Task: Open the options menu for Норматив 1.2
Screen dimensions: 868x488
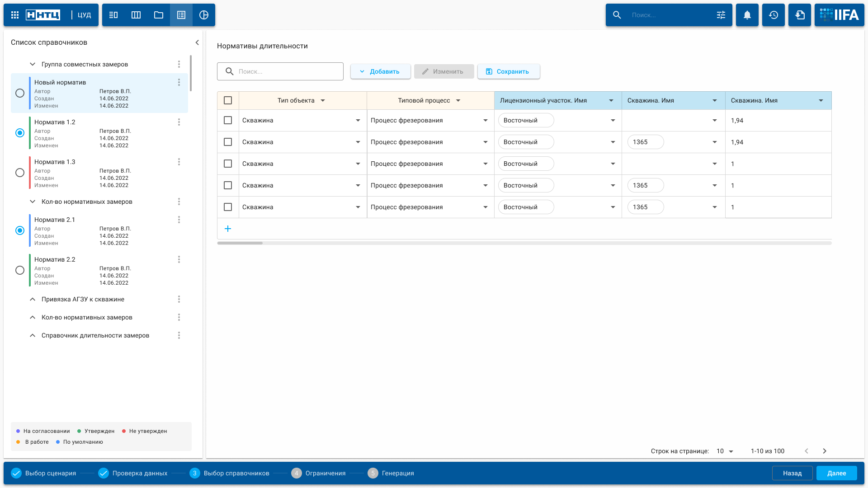Action: [x=179, y=122]
